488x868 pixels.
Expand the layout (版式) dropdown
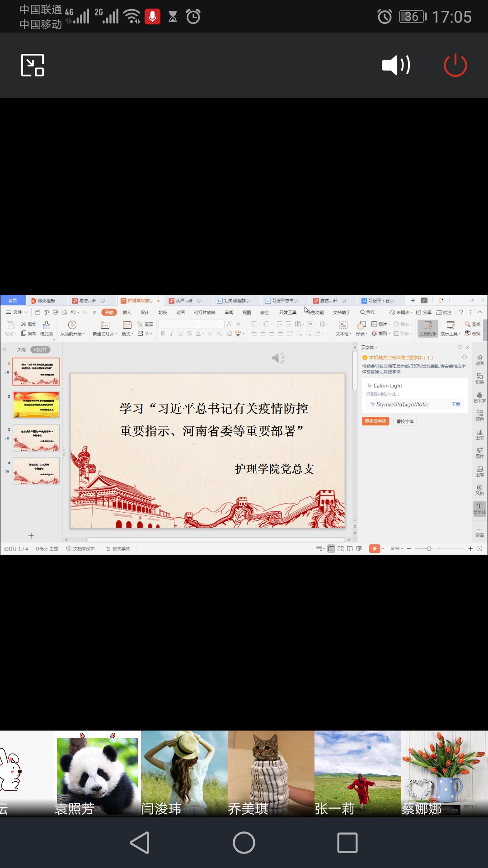pyautogui.click(x=127, y=334)
